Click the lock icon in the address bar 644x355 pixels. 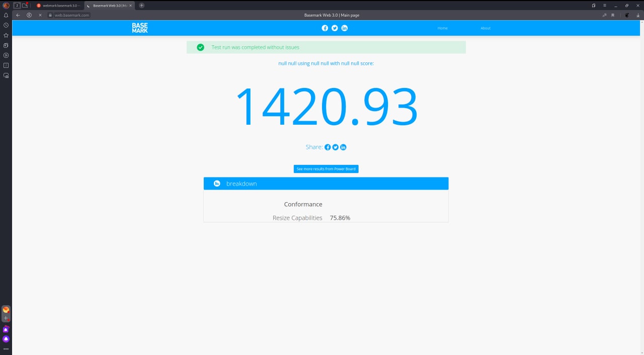point(50,15)
